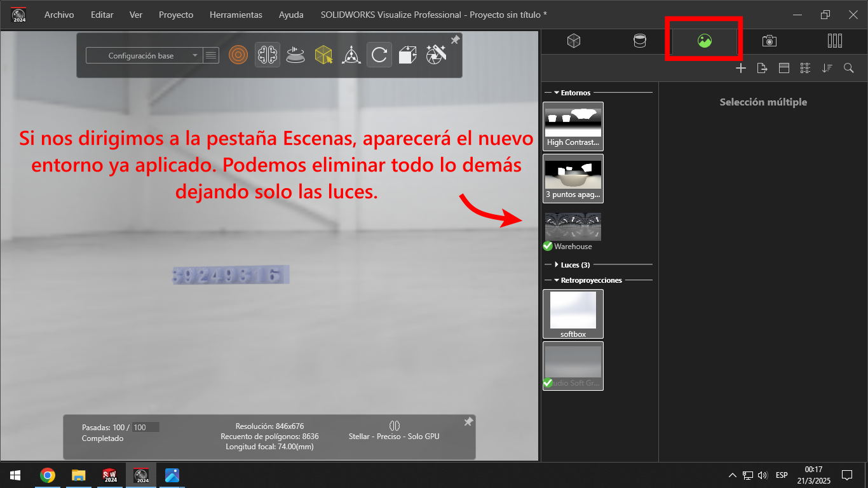Click the magnifying glass search icon
Image resolution: width=868 pixels, height=488 pixels.
[848, 68]
